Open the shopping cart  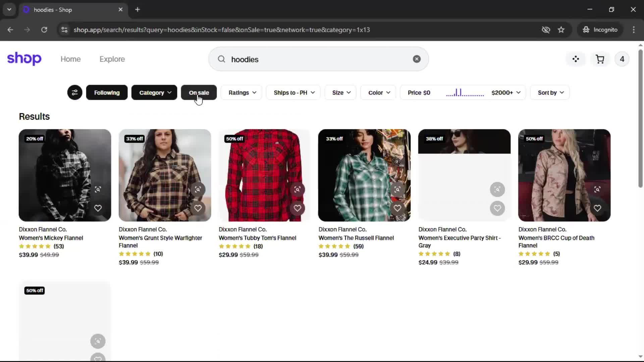click(x=600, y=59)
